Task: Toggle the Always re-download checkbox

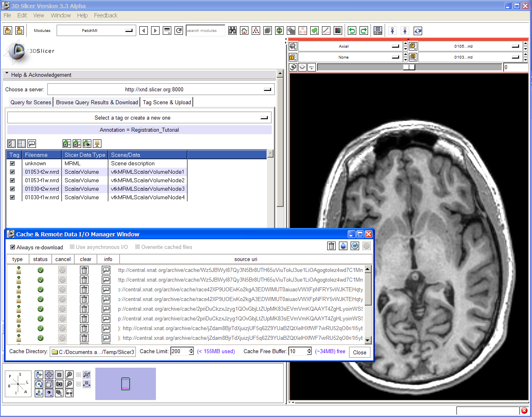Action: pos(13,247)
